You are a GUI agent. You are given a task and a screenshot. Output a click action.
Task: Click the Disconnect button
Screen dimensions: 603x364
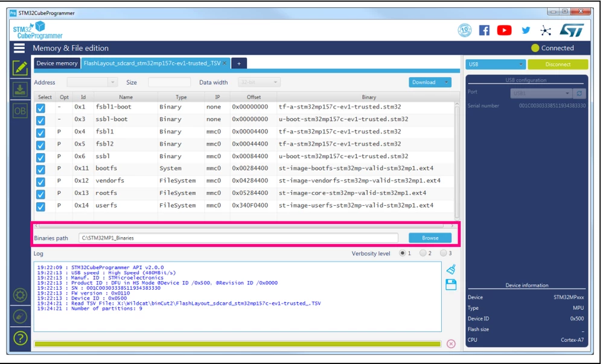(558, 64)
